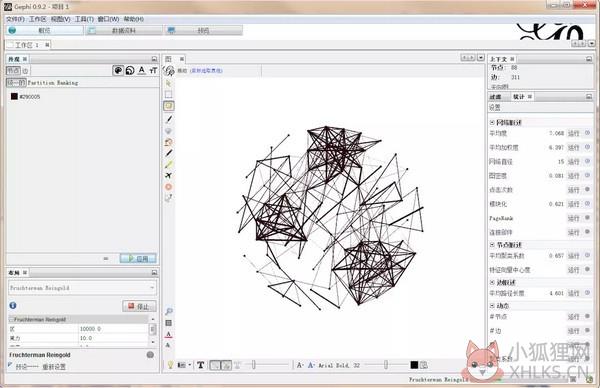Toggle the Ranking mode in the Appearance panel
Image resolution: width=600 pixels, height=388 pixels.
(67, 83)
